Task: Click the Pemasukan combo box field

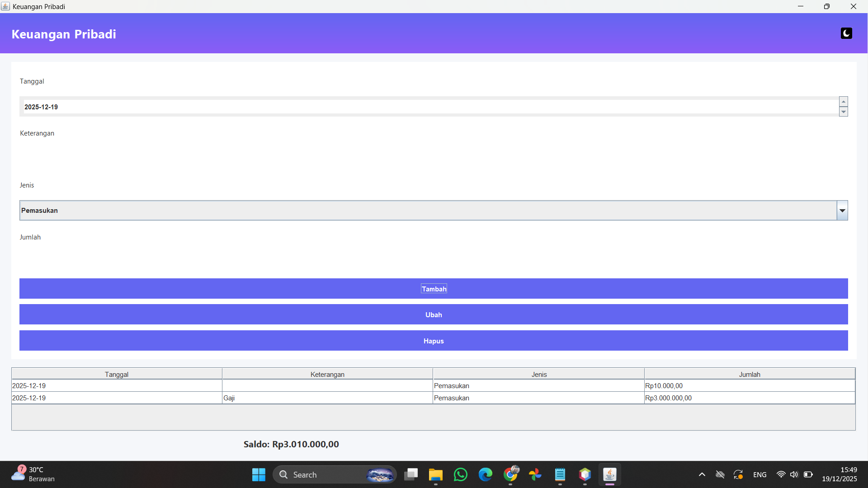Action: 427,211
